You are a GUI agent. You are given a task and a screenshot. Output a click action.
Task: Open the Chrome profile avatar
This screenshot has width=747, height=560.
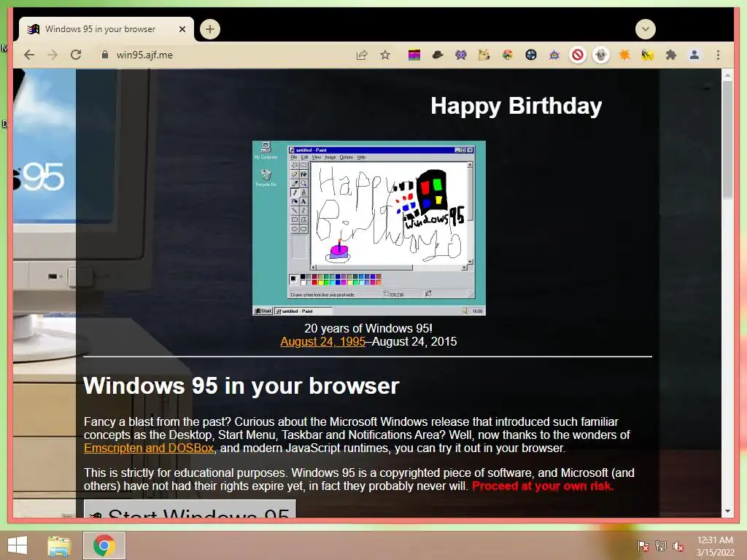tap(694, 55)
